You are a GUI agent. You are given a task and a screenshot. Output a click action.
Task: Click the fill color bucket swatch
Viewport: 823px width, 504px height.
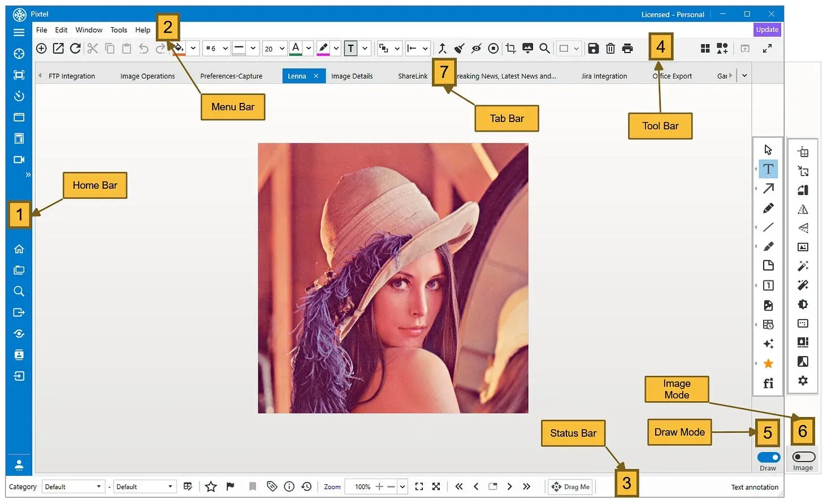[179, 49]
